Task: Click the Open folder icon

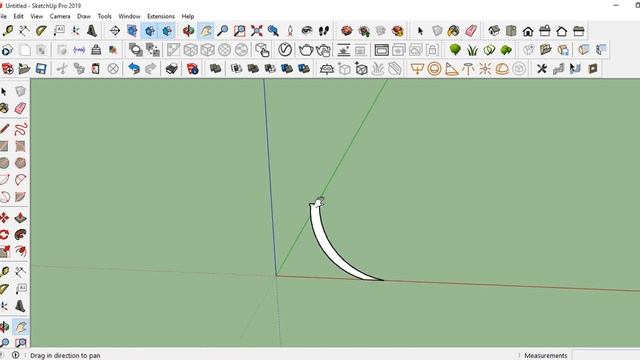Action: click(24, 69)
